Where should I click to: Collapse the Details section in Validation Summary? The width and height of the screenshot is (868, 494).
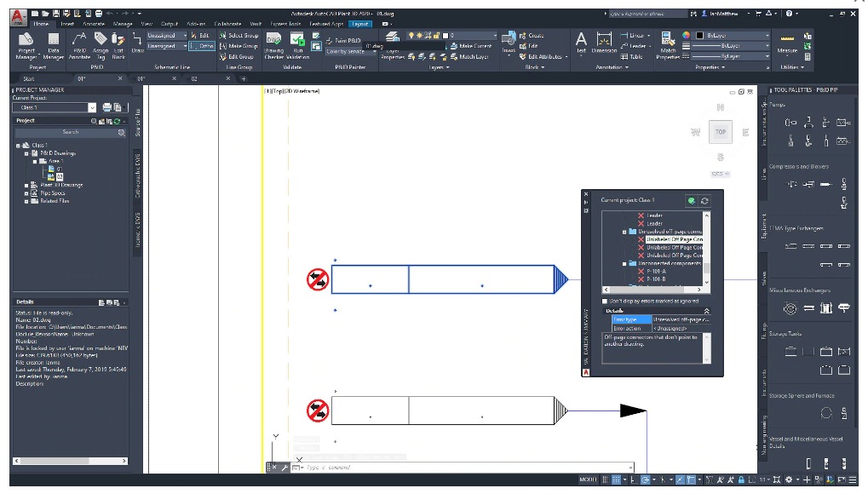(706, 311)
